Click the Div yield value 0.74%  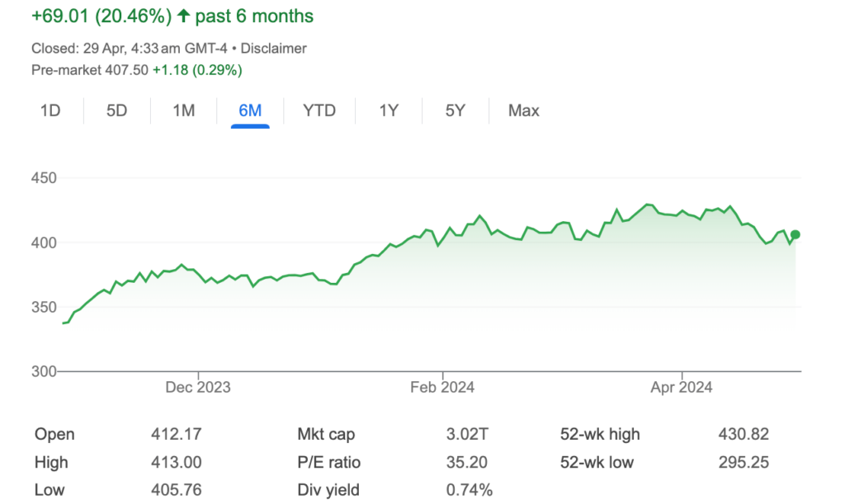(469, 490)
